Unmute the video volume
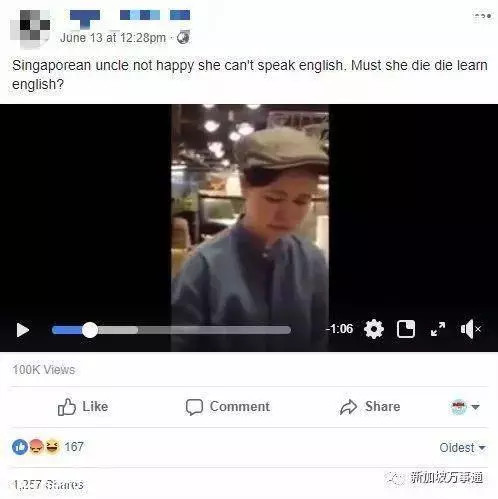The image size is (498, 499). click(x=470, y=329)
